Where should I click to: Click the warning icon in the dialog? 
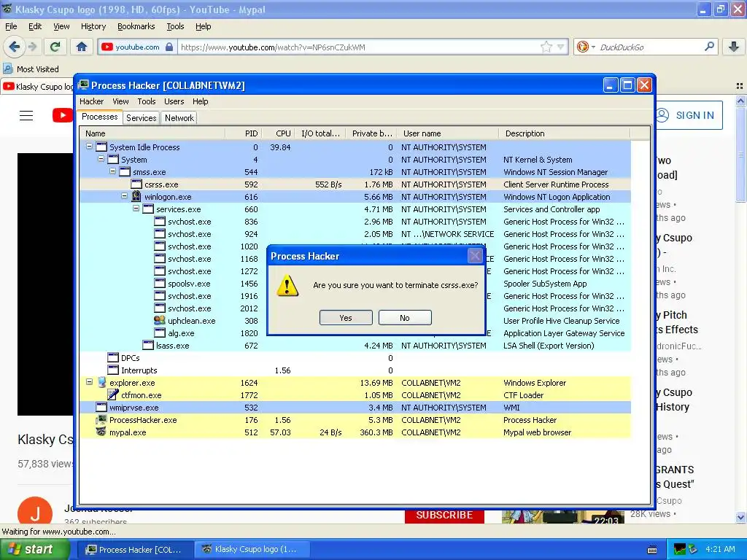pyautogui.click(x=287, y=286)
